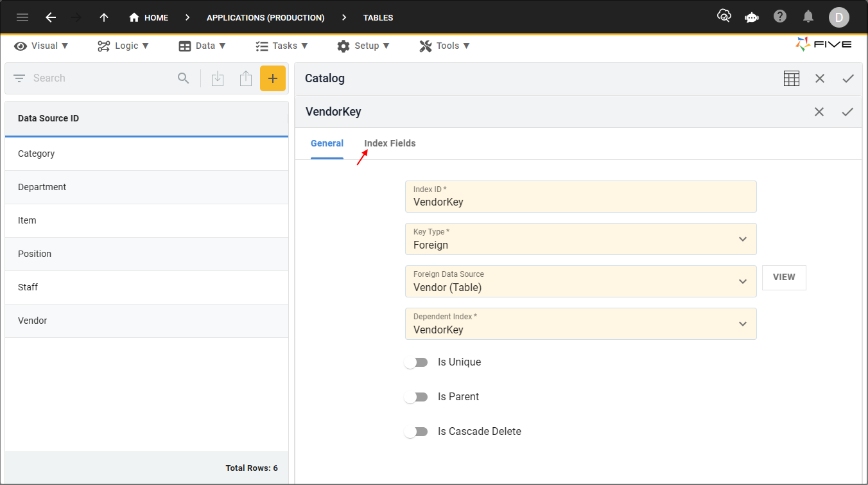Open the table grid icon for Catalog
Image resolution: width=868 pixels, height=485 pixels.
pyautogui.click(x=792, y=78)
